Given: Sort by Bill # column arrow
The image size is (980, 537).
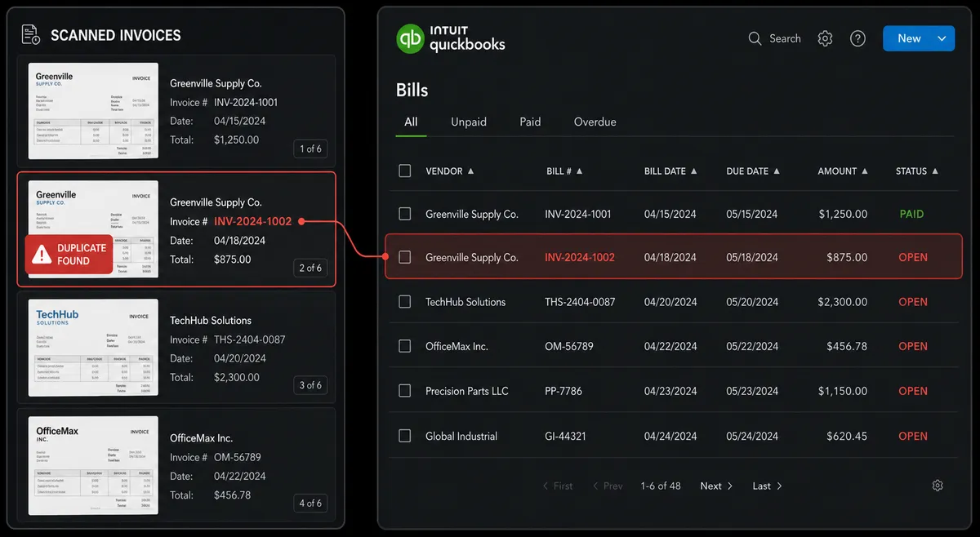Looking at the screenshot, I should 579,171.
